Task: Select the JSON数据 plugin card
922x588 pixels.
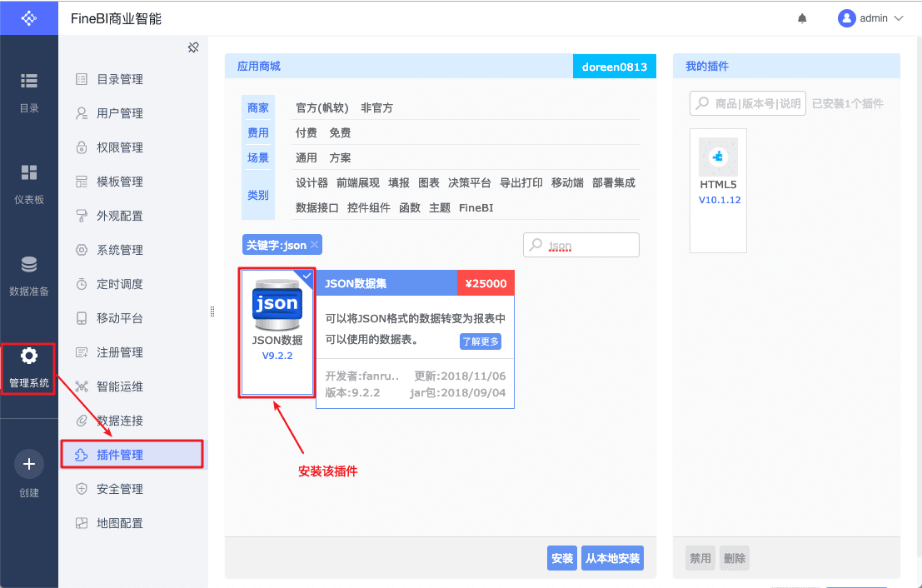Action: click(277, 333)
